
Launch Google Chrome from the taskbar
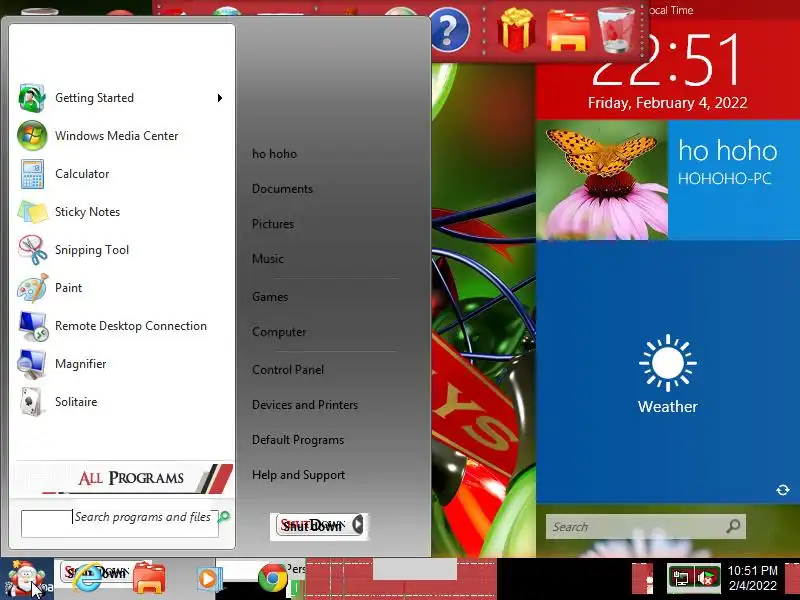[272, 579]
